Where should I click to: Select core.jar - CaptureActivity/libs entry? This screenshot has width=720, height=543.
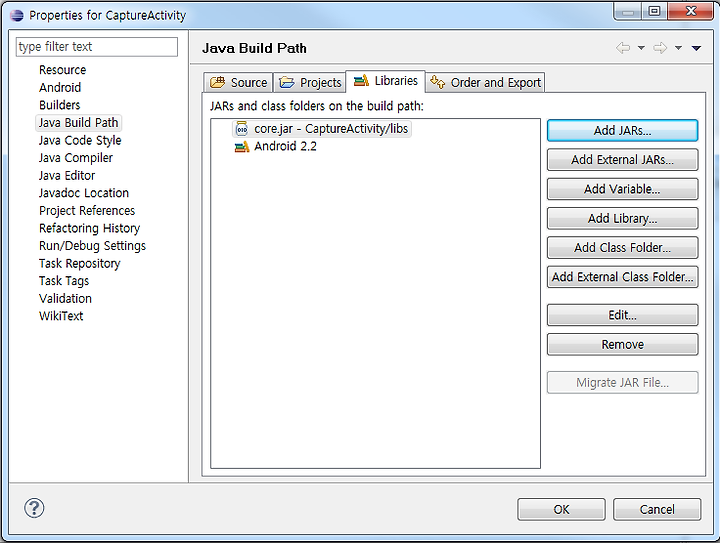(322, 129)
